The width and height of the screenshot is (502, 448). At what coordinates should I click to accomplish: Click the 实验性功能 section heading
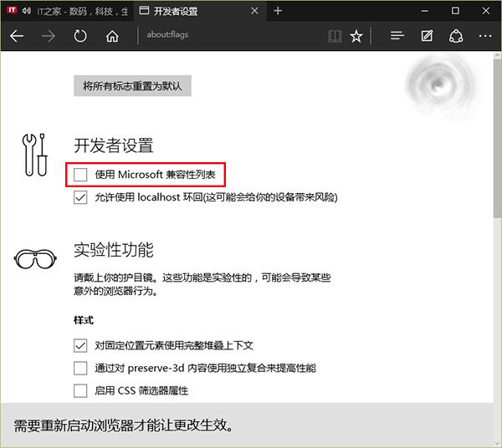click(114, 250)
